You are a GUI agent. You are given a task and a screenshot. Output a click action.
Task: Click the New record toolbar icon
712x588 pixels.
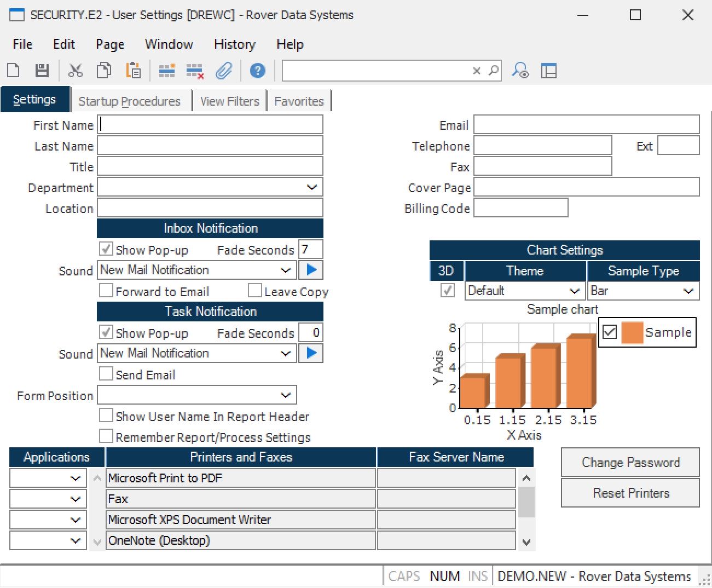(x=13, y=71)
